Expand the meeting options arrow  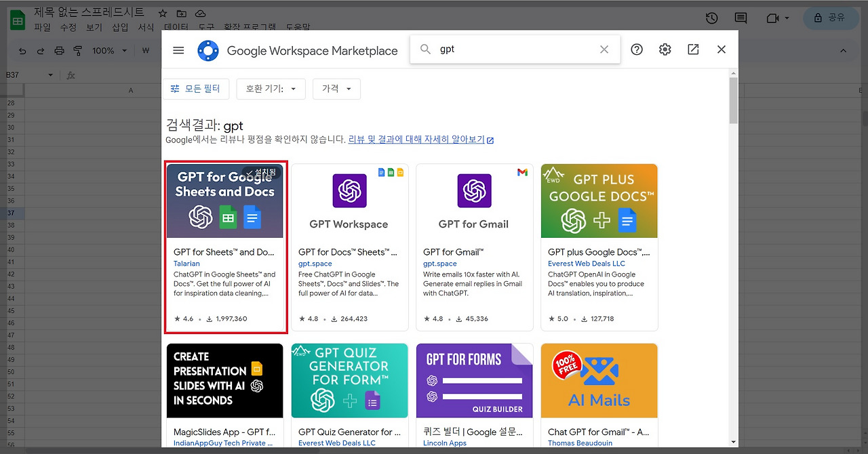[x=787, y=18]
